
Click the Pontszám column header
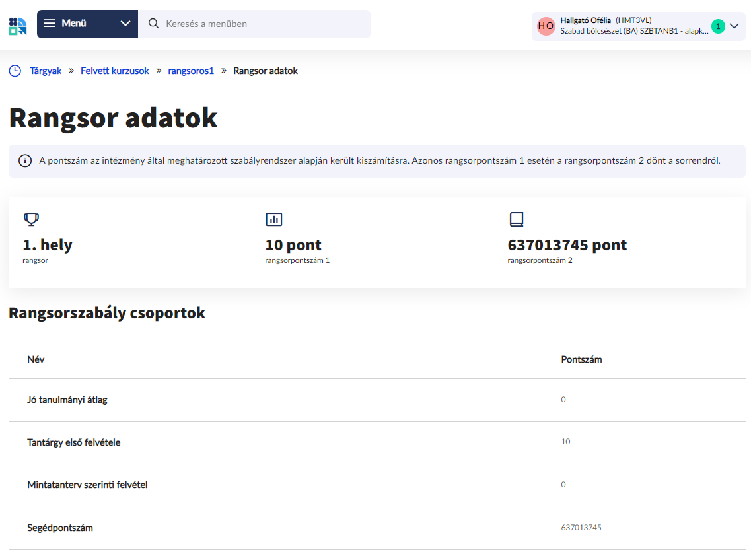click(581, 359)
